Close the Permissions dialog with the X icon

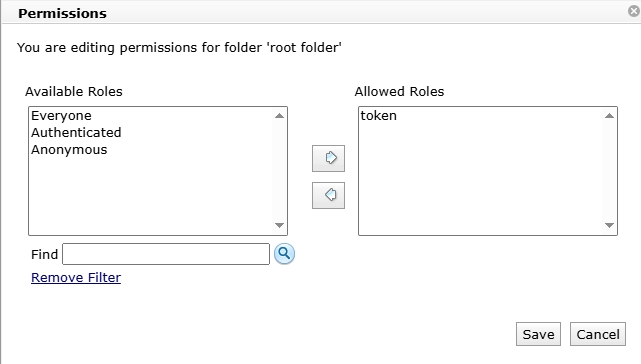click(634, 11)
